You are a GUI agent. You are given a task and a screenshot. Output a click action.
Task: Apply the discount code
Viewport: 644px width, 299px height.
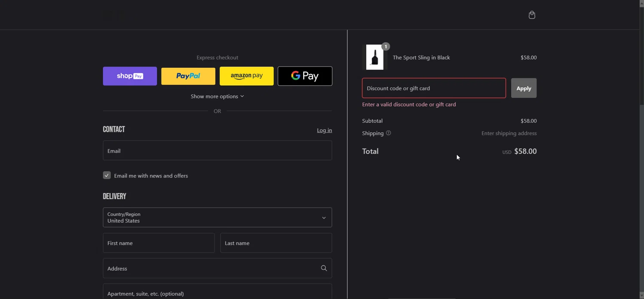(524, 88)
